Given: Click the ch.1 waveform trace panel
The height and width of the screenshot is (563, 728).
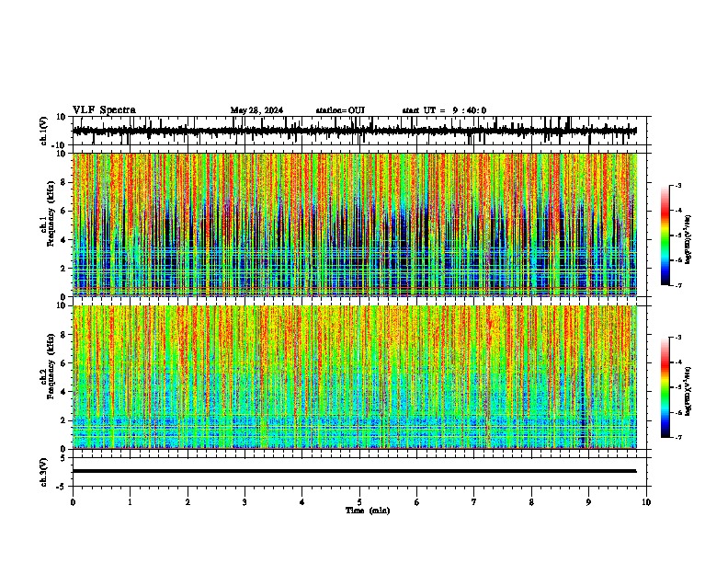Looking at the screenshot, I should (359, 131).
